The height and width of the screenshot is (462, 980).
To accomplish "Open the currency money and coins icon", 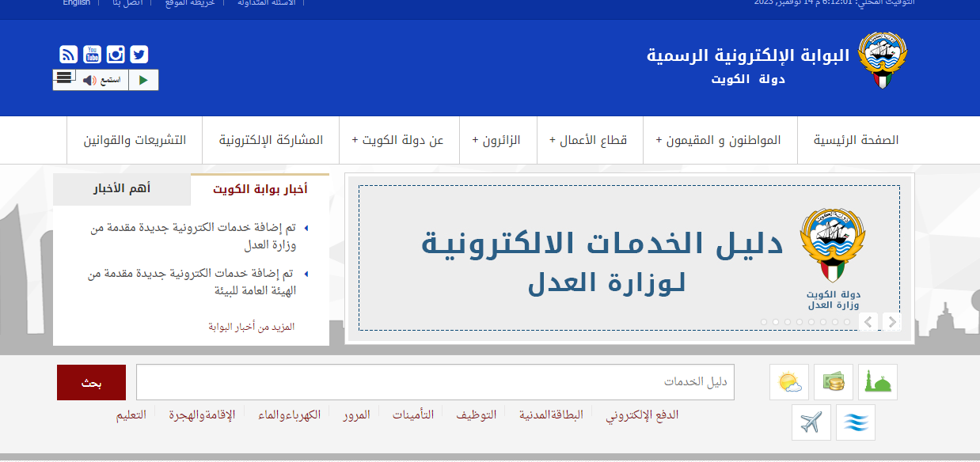I will 834,383.
